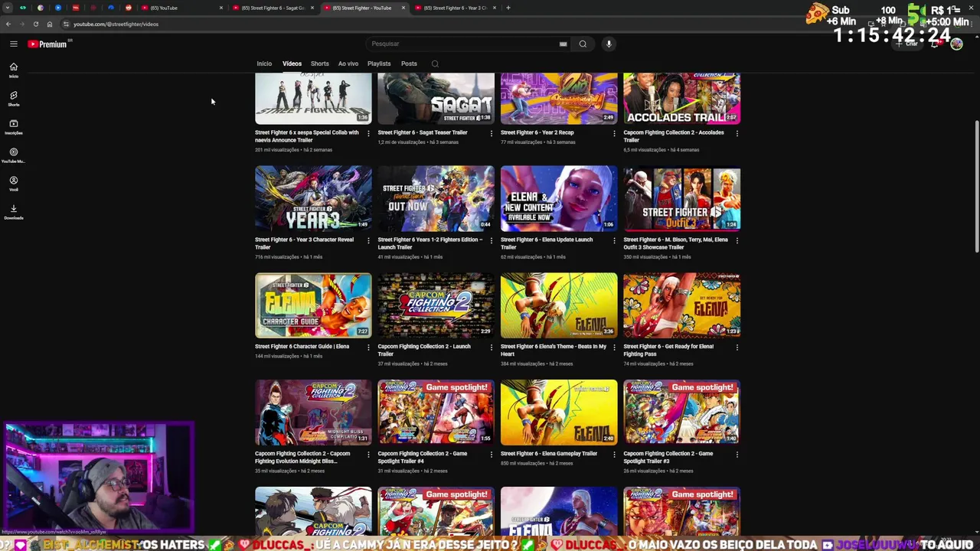Switch to the Shorts channel tab
Screen dimensions: 980x551
(320, 64)
